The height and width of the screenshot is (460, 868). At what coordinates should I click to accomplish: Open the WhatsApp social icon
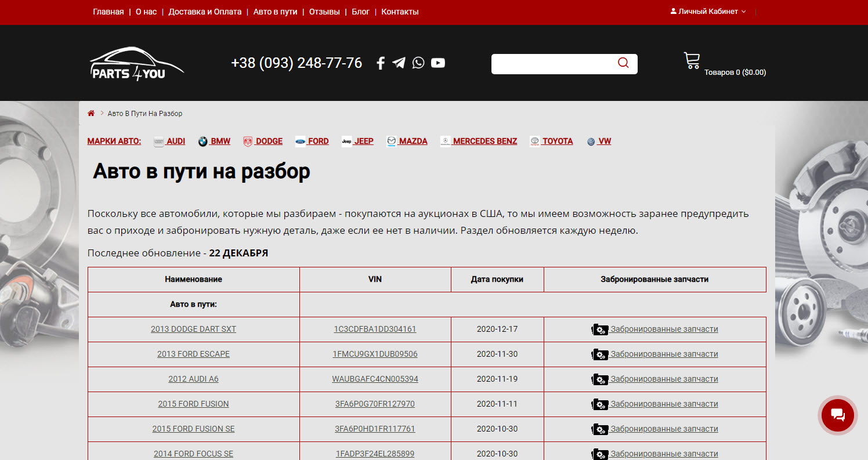click(x=418, y=63)
